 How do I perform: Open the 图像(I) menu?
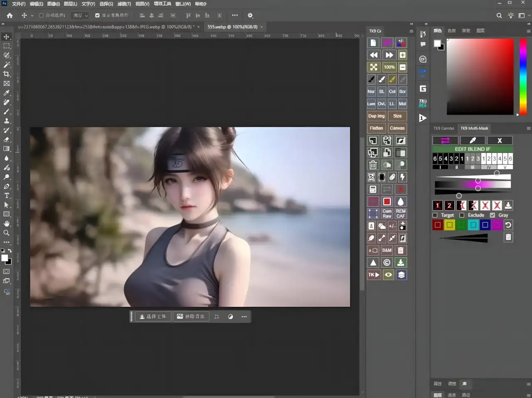click(53, 4)
